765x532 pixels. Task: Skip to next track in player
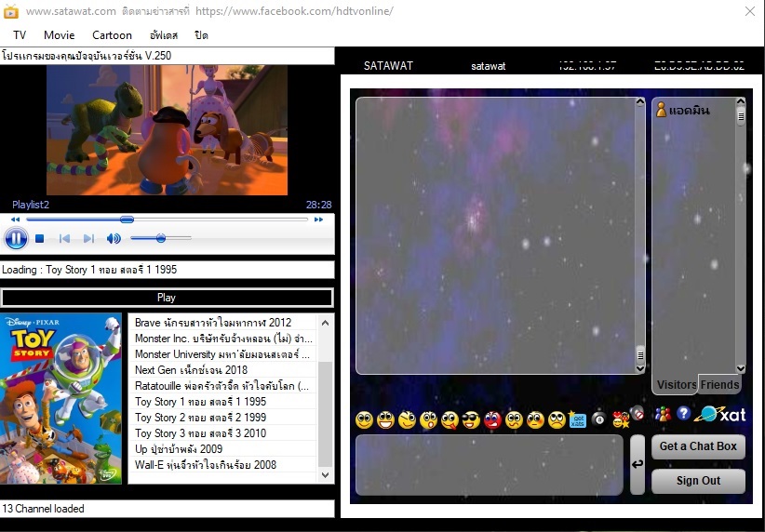point(88,238)
